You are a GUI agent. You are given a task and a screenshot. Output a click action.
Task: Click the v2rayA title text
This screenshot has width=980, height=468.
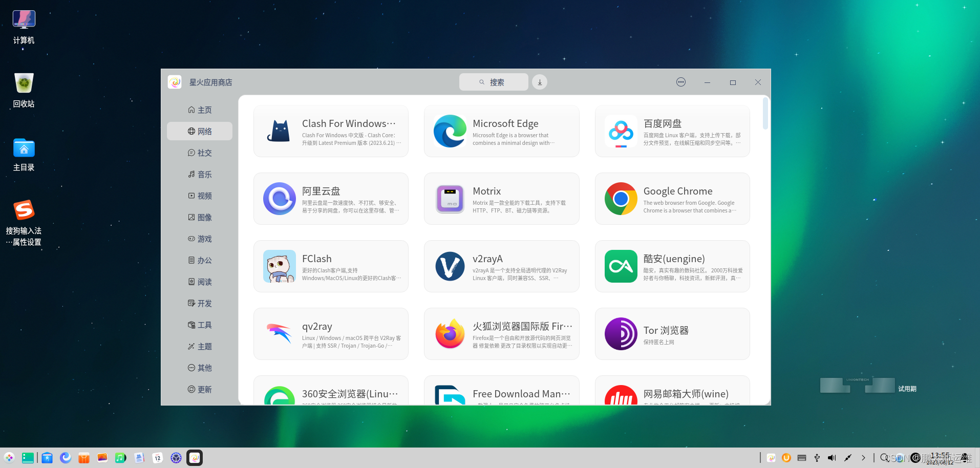(487, 259)
